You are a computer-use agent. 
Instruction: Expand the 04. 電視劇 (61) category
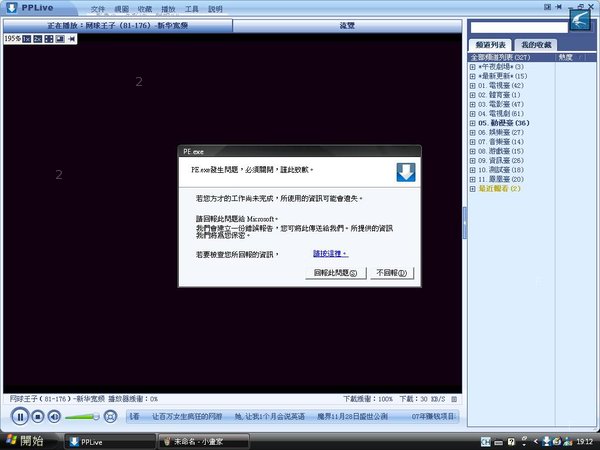(473, 114)
